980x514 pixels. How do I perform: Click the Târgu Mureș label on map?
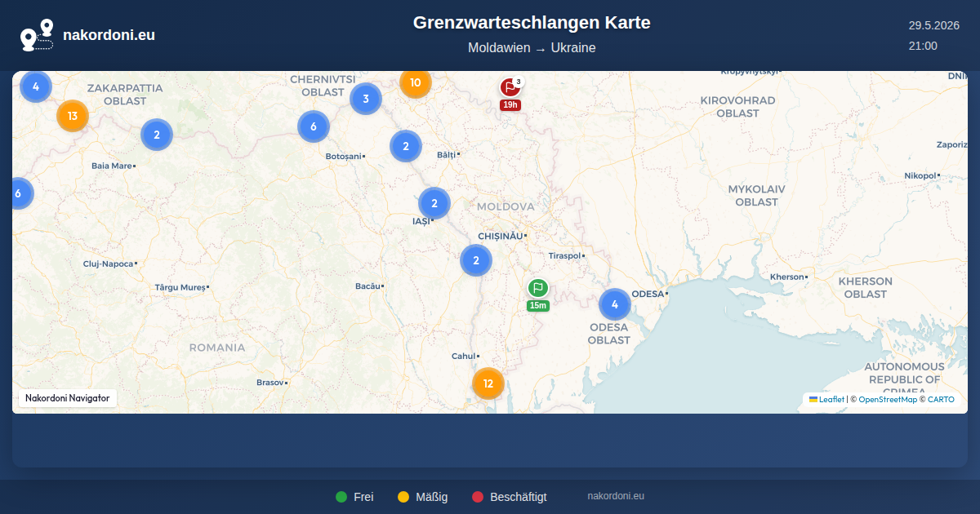(180, 287)
